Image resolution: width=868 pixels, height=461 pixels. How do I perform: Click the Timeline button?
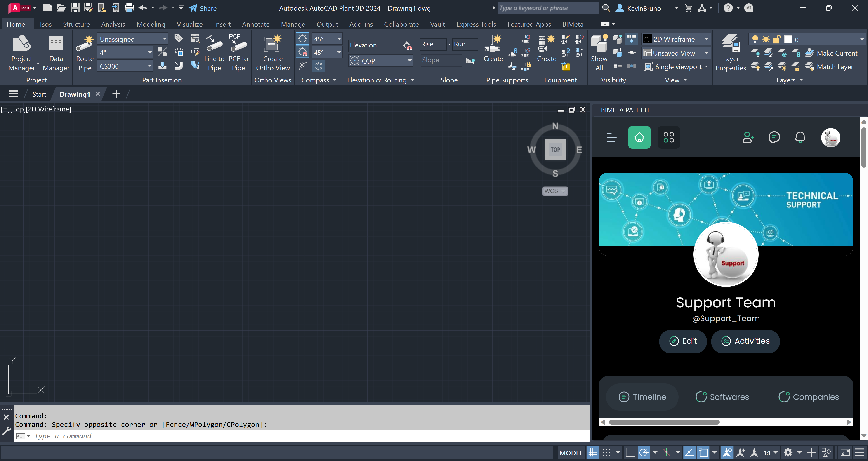(x=642, y=397)
